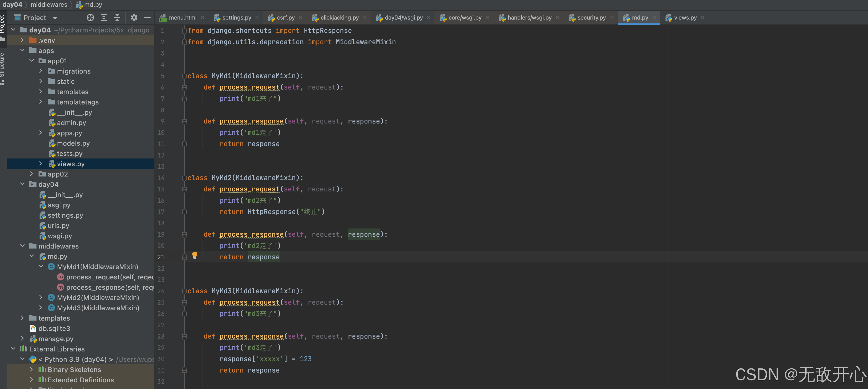Click the response['xxxxx'] = 123 line
868x389 pixels.
tap(265, 359)
